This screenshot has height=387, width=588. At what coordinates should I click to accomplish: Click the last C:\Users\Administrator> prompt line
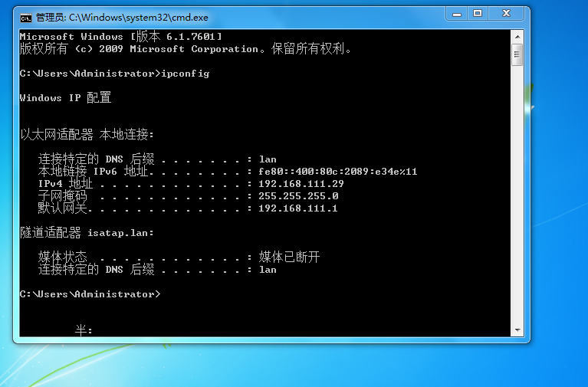[90, 294]
